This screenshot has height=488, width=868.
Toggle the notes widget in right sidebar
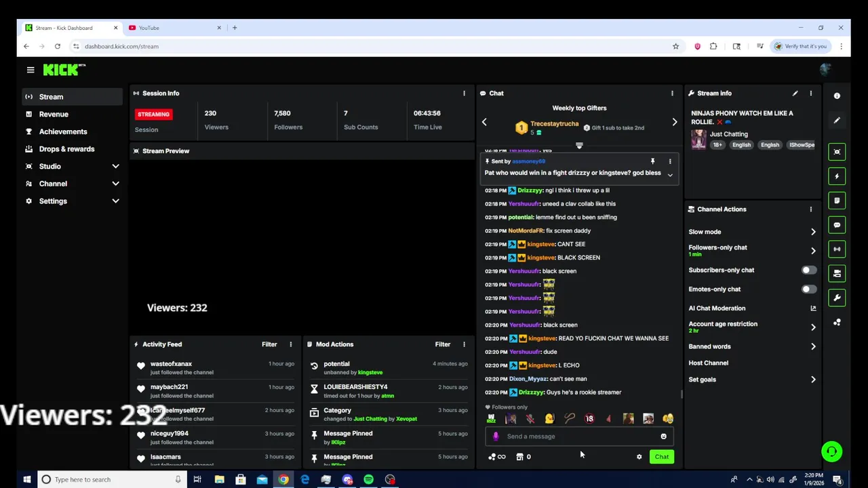pyautogui.click(x=837, y=201)
